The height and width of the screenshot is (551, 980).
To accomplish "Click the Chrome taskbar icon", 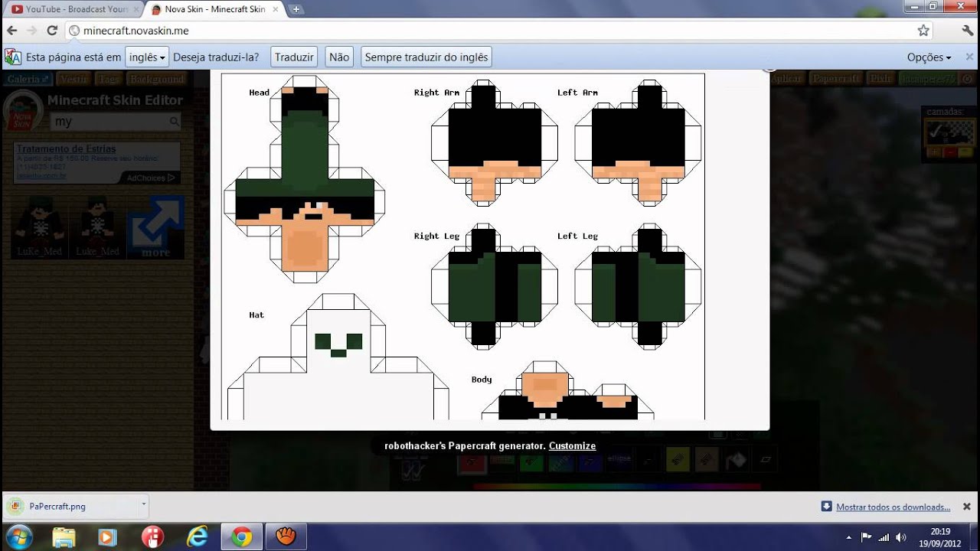I will click(241, 536).
